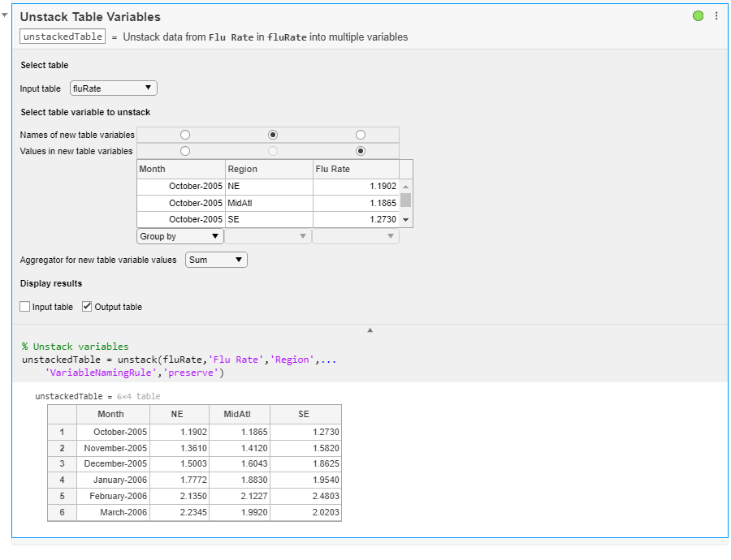Edit the unstackedTable output name field
The height and width of the screenshot is (560, 731).
click(63, 37)
